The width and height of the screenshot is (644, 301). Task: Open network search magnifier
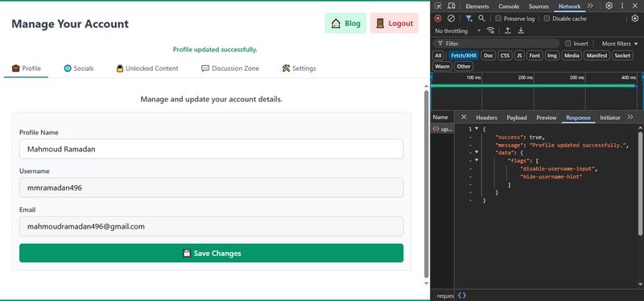481,18
